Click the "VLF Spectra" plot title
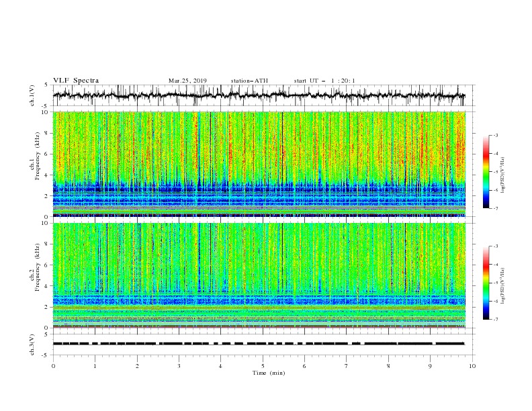 point(76,81)
